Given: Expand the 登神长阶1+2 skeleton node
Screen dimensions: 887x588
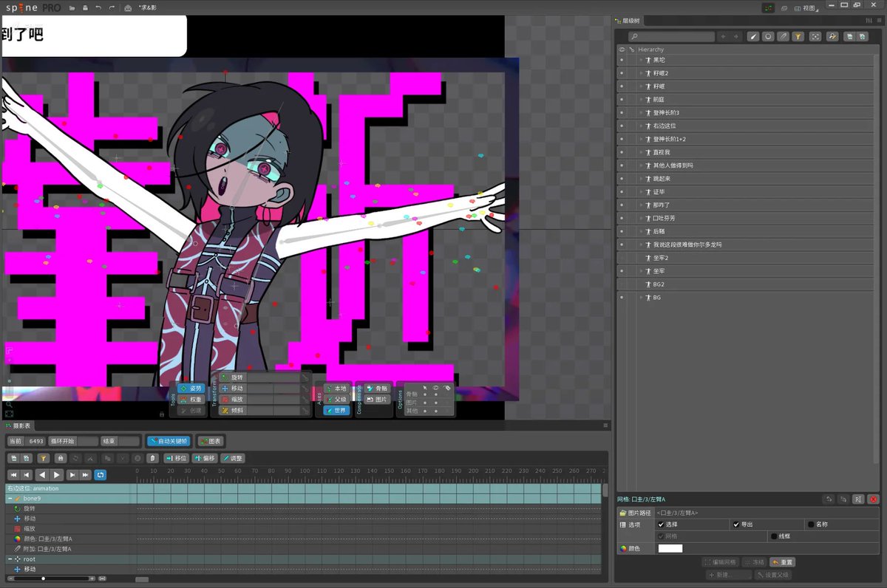Looking at the screenshot, I should pyautogui.click(x=641, y=139).
